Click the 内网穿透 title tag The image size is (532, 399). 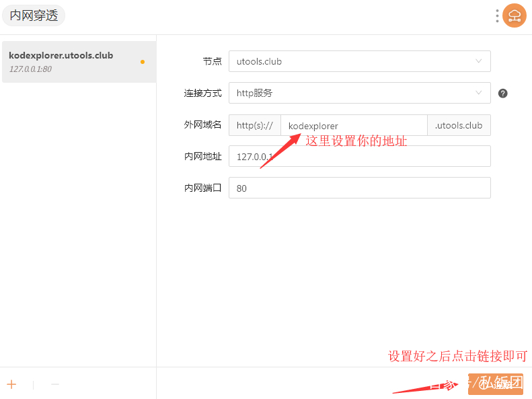[34, 16]
